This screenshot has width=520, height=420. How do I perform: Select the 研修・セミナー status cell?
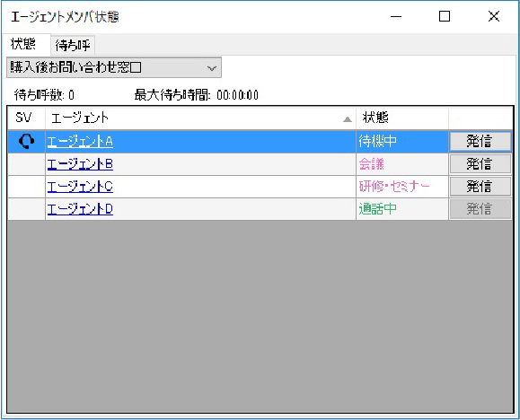click(x=402, y=187)
